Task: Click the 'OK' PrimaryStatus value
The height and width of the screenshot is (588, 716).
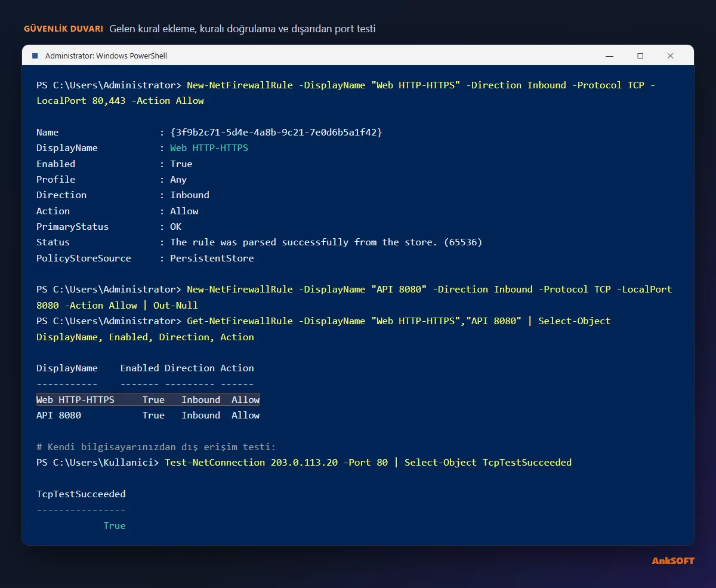Action: tap(175, 227)
